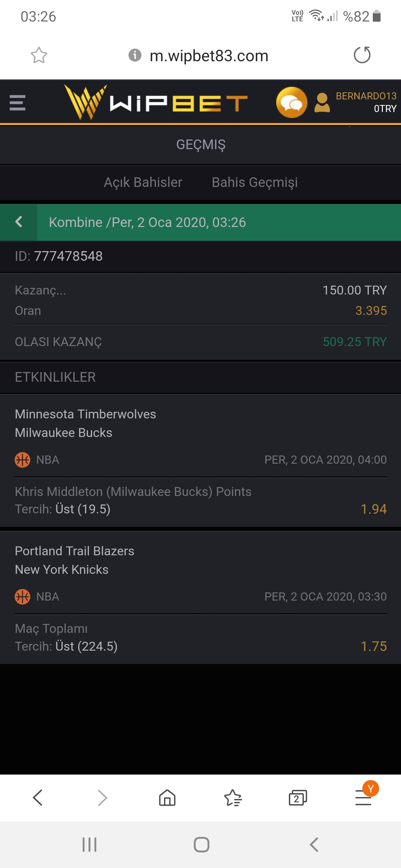This screenshot has height=868, width=401.
Task: Open BERNARDO13 account balance
Action: (366, 102)
